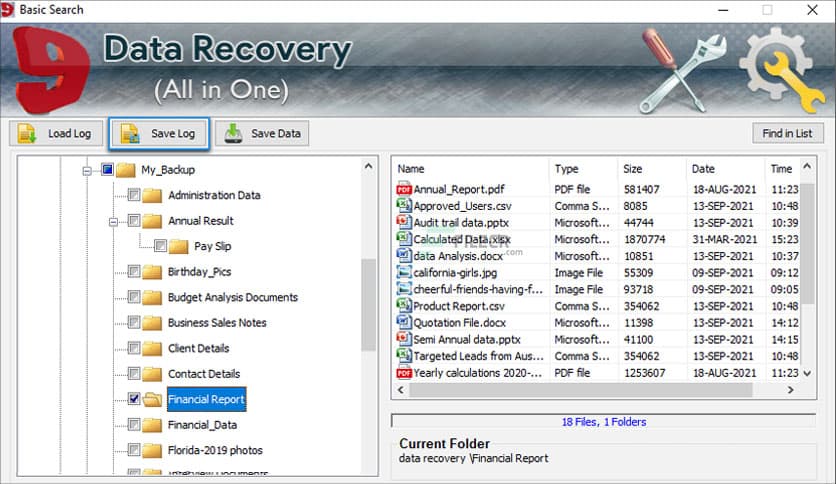The height and width of the screenshot is (484, 836).
Task: Sort the file list by Type column
Action: pyautogui.click(x=583, y=169)
